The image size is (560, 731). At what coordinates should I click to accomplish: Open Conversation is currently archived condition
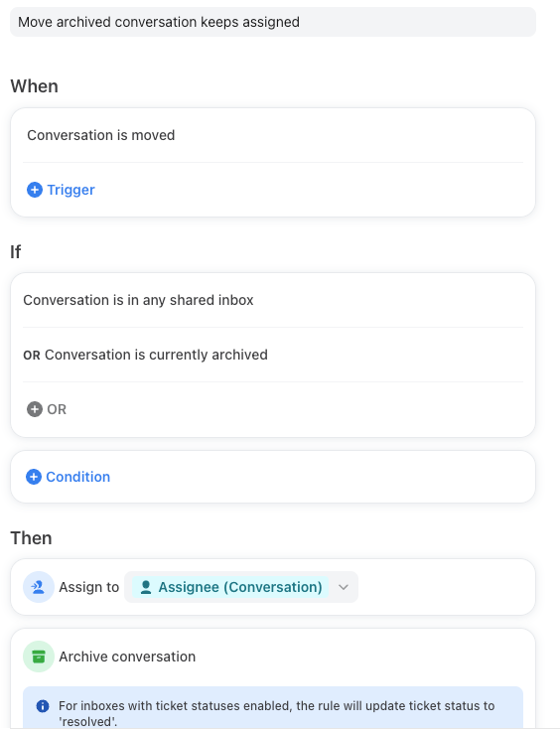point(273,355)
